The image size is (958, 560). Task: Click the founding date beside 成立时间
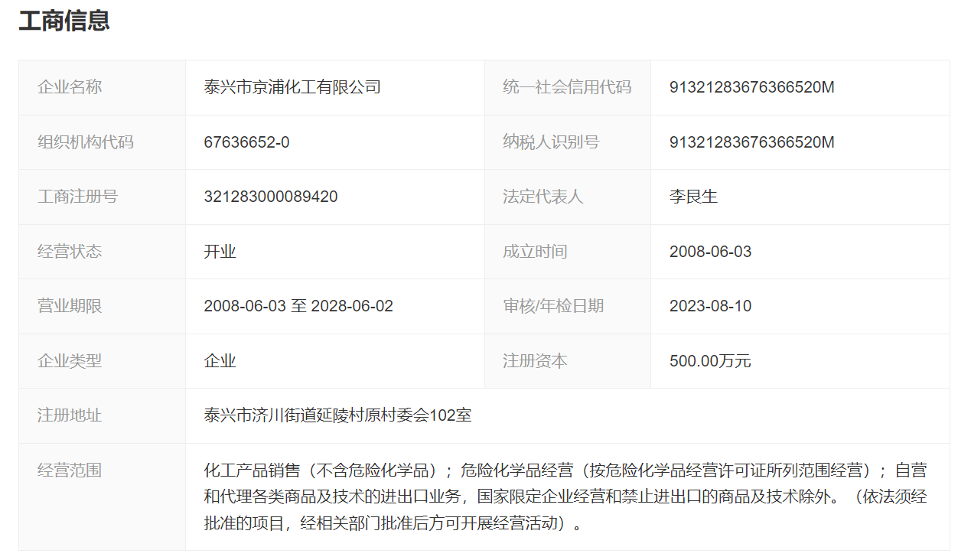click(710, 252)
